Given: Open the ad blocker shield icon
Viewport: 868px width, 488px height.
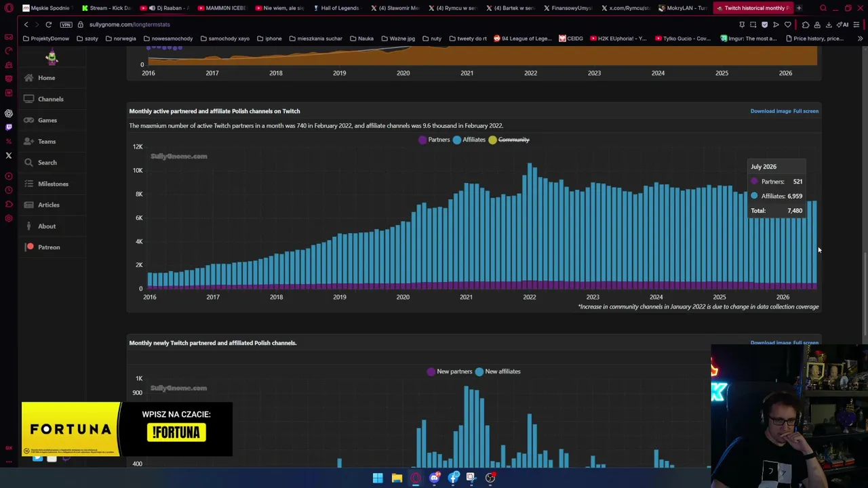Looking at the screenshot, I should pos(764,24).
